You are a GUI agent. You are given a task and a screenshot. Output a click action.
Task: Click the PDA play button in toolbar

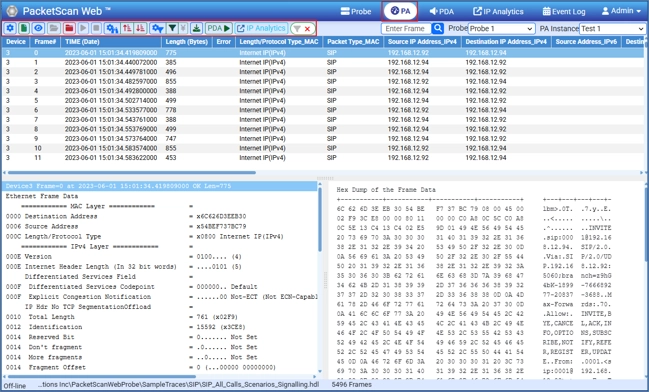click(219, 28)
